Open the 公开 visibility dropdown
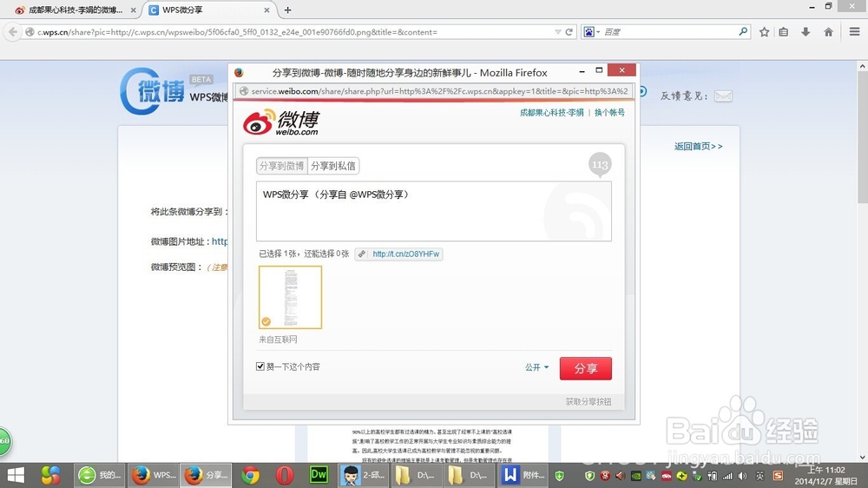868x488 pixels. click(x=537, y=367)
